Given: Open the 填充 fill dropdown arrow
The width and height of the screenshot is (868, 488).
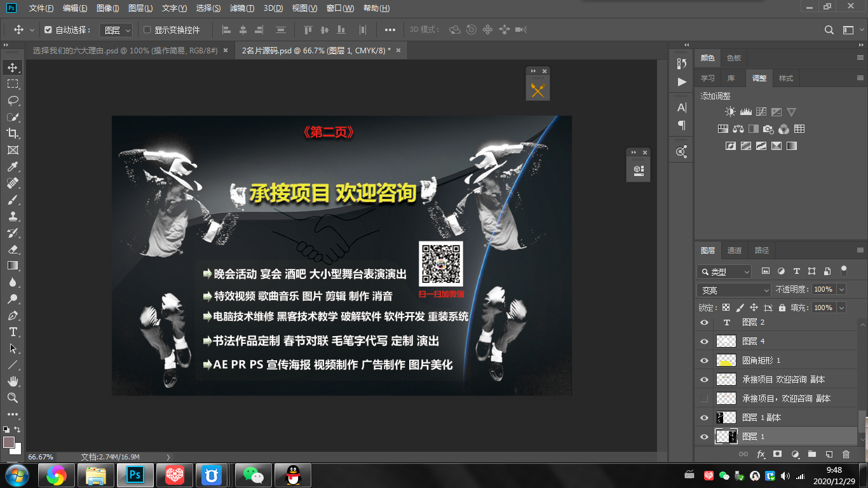Looking at the screenshot, I should 842,308.
